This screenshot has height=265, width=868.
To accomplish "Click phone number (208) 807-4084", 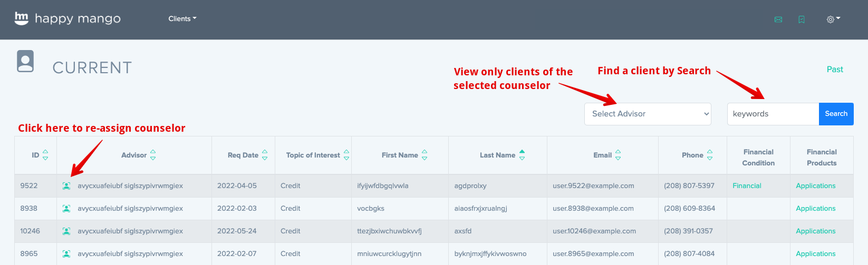I will tap(689, 253).
